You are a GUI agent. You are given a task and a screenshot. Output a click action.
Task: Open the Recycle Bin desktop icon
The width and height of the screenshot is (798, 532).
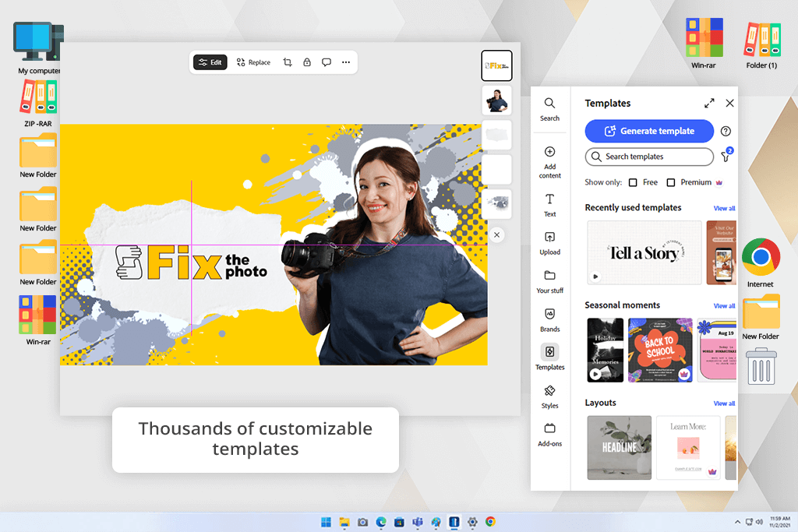(761, 365)
